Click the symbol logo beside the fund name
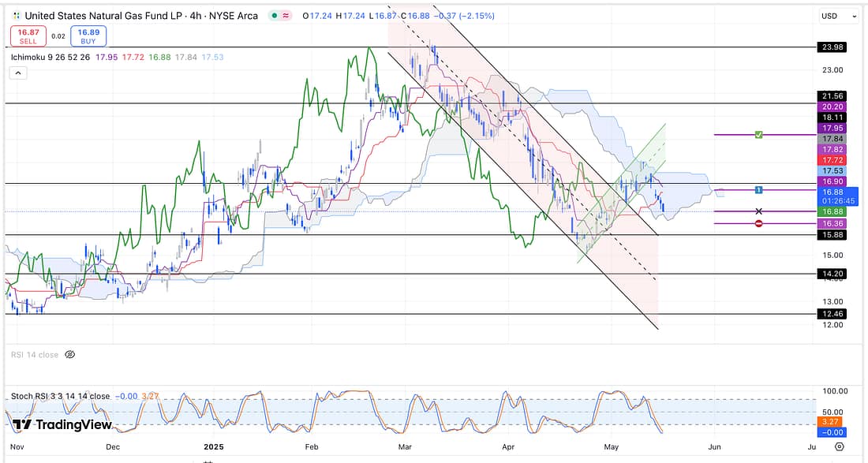The image size is (868, 463). pos(16,16)
